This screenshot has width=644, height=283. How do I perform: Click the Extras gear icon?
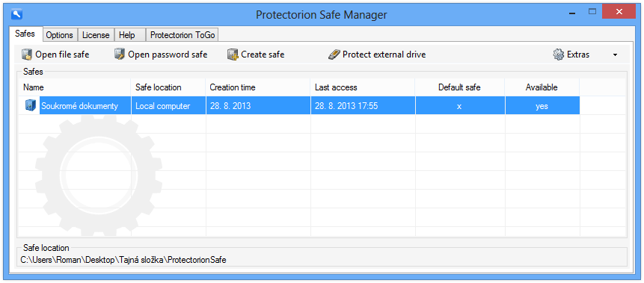point(559,55)
